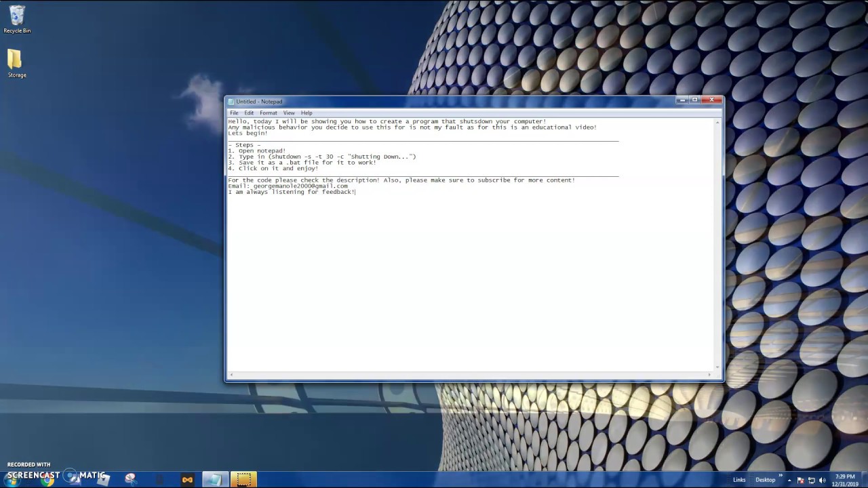Show hidden system tray icons
This screenshot has width=868, height=488.
pos(789,480)
